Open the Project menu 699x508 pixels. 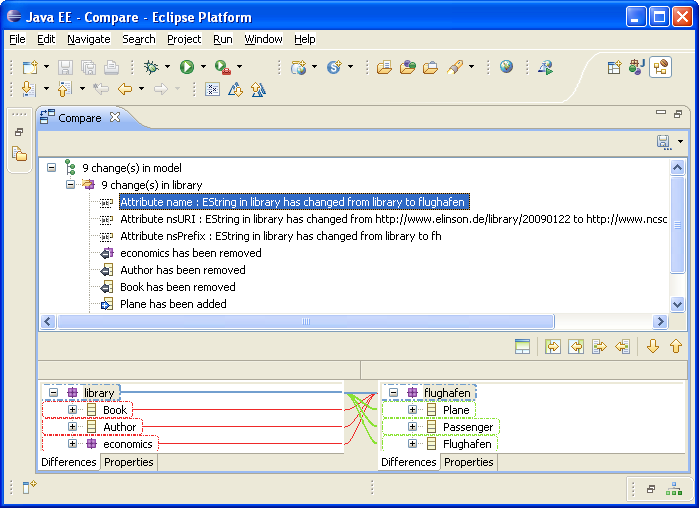184,39
